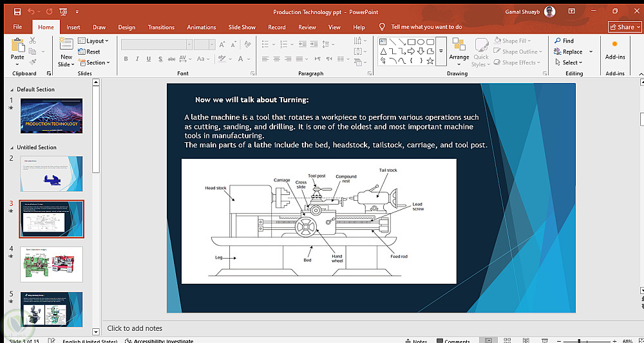Click the Undo arrow in quick access toolbar
The width and height of the screenshot is (644, 343).
(31, 12)
